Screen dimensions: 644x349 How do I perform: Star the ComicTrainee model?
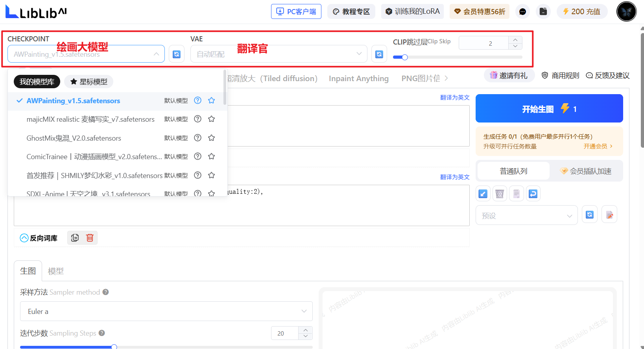212,156
